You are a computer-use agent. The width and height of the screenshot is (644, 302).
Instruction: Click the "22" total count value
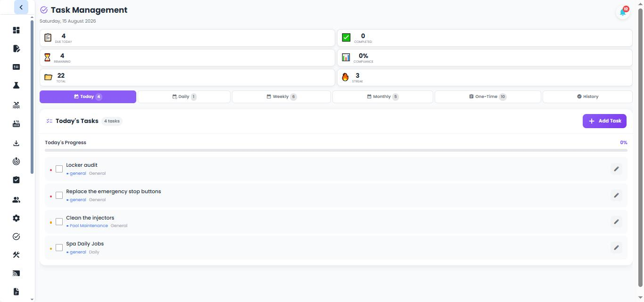pos(61,75)
